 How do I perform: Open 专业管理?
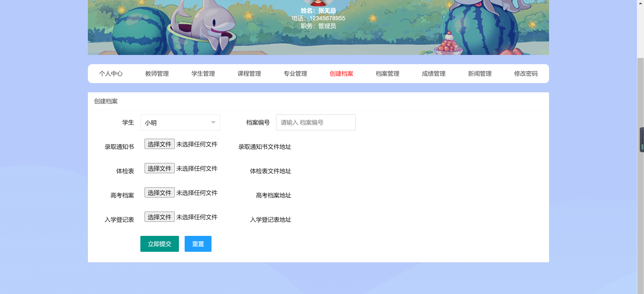(x=295, y=74)
